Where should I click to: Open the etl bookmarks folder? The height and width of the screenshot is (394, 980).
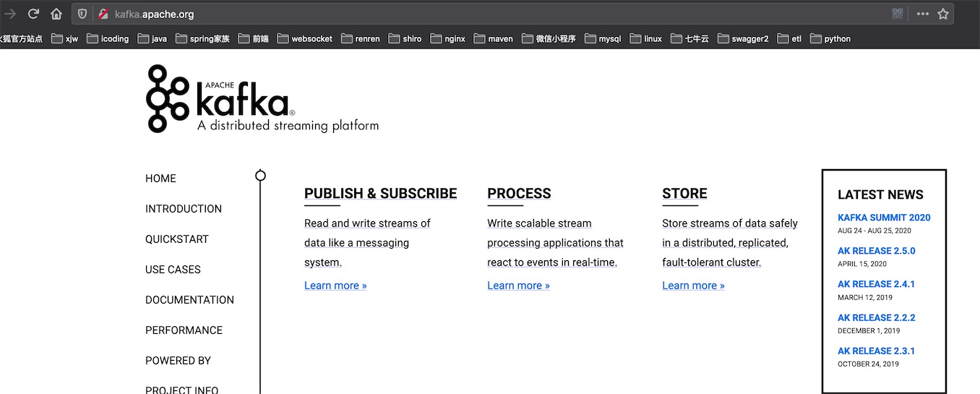(x=789, y=38)
